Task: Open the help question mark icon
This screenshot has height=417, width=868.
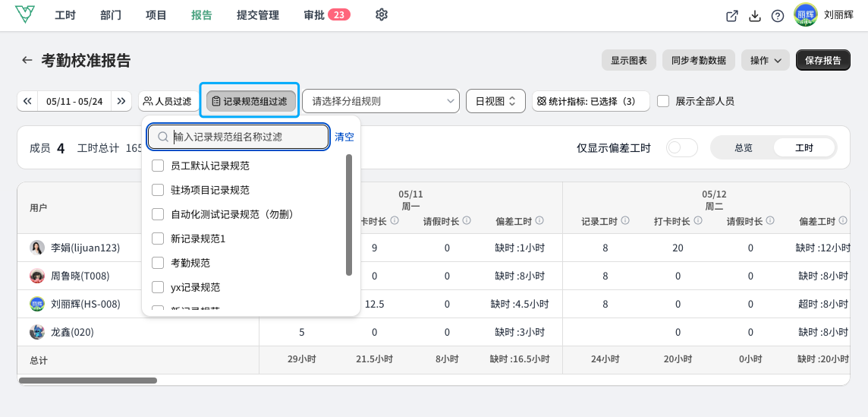Action: click(777, 16)
